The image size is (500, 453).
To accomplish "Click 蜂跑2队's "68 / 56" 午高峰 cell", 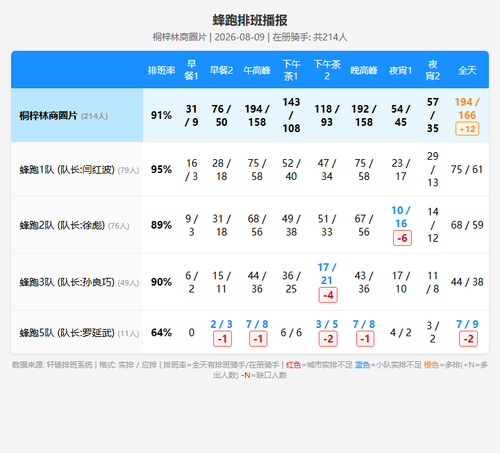I will pyautogui.click(x=257, y=225).
